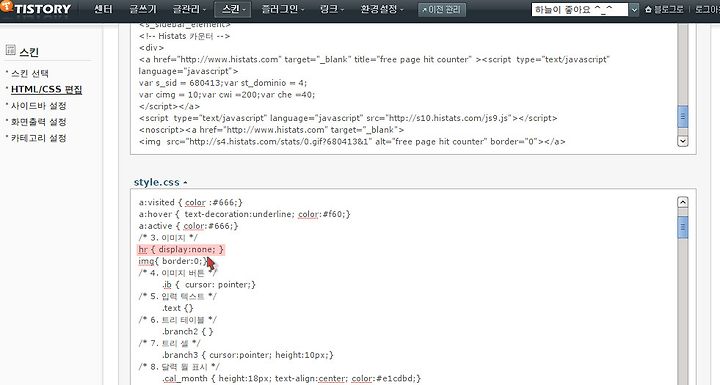Click the comment '/* 5. 입력 텍스트 */'
720x385 pixels.
point(177,296)
